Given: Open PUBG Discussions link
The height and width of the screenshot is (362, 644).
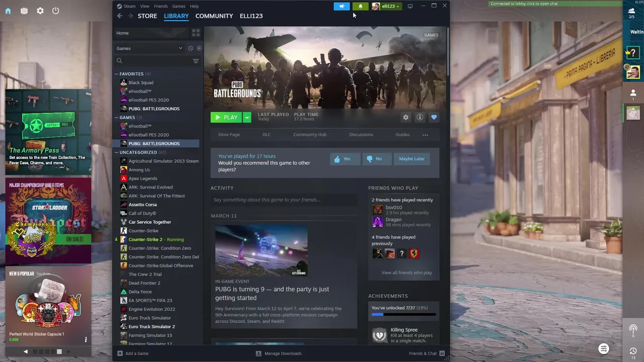Looking at the screenshot, I should pos(361,135).
